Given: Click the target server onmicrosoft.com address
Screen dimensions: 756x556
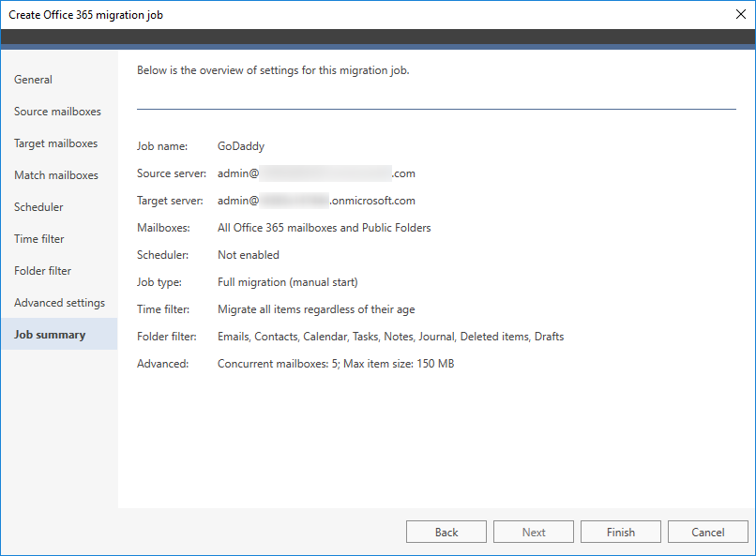Looking at the screenshot, I should (316, 201).
